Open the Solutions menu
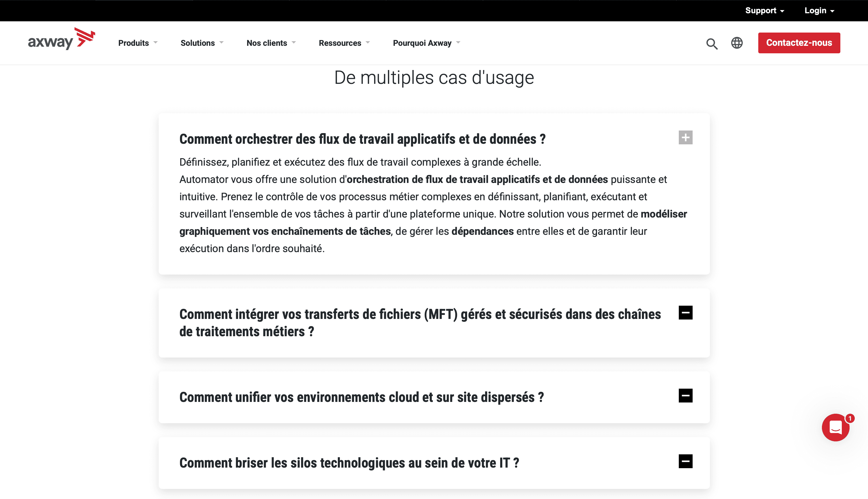 [x=201, y=43]
